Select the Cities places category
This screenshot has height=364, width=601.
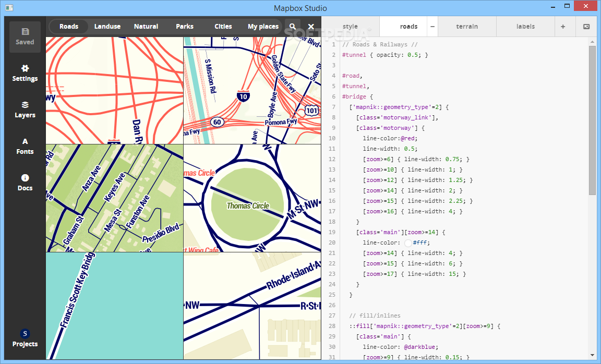click(x=223, y=27)
